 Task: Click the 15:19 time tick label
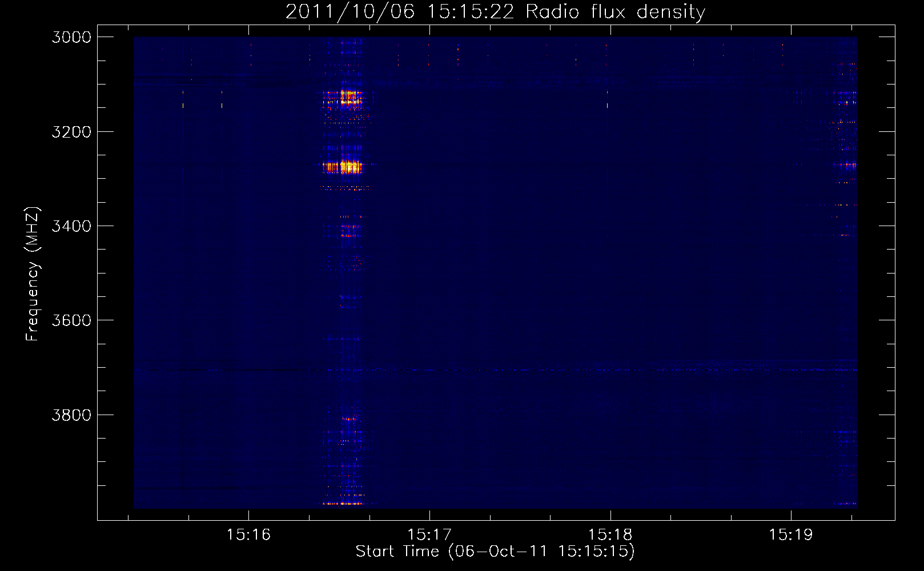pyautogui.click(x=791, y=535)
